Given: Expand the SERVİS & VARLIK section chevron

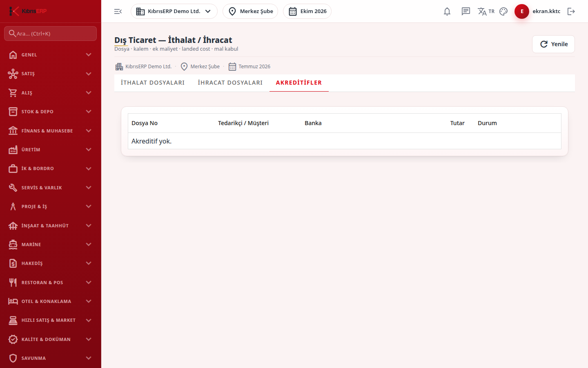Looking at the screenshot, I should tap(89, 188).
